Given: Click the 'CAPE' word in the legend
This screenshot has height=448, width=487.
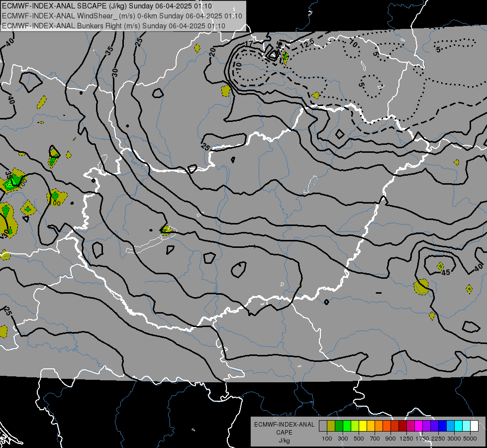Looking at the screenshot, I should (x=284, y=433).
